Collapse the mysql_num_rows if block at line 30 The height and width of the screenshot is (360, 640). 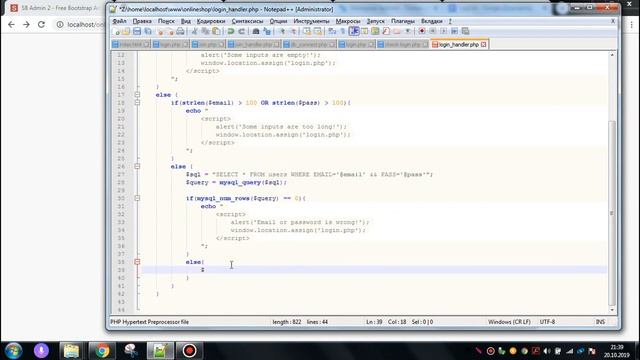pos(137,198)
